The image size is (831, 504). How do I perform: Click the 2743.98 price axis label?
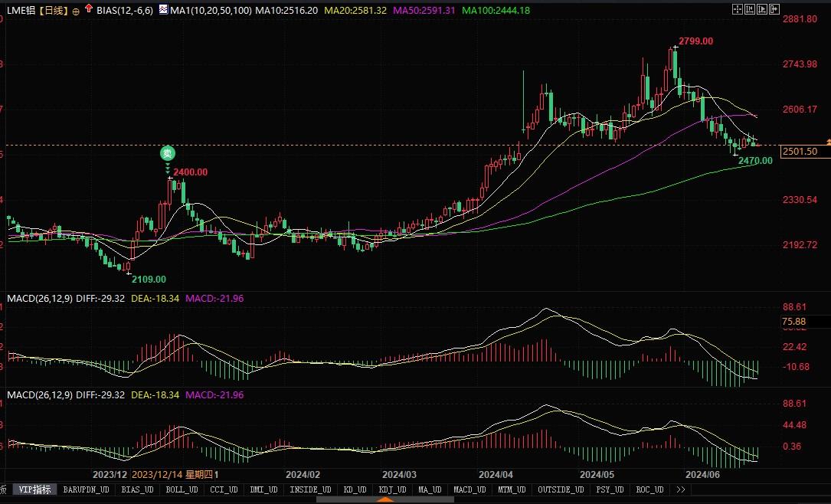click(x=800, y=64)
